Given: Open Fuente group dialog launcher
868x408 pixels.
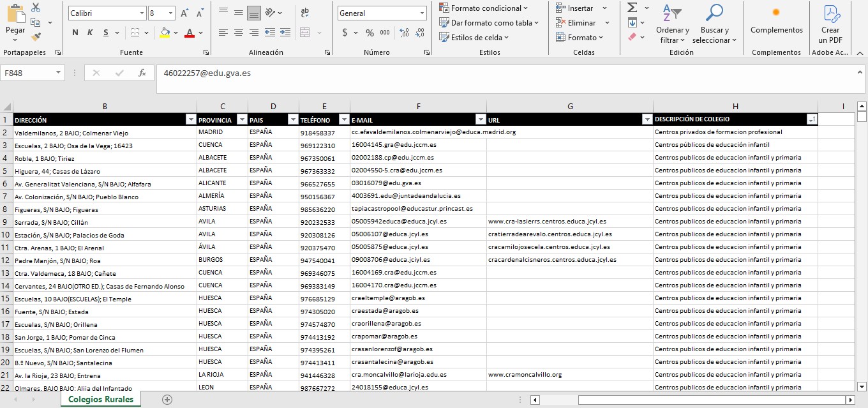Looking at the screenshot, I should pyautogui.click(x=206, y=52).
